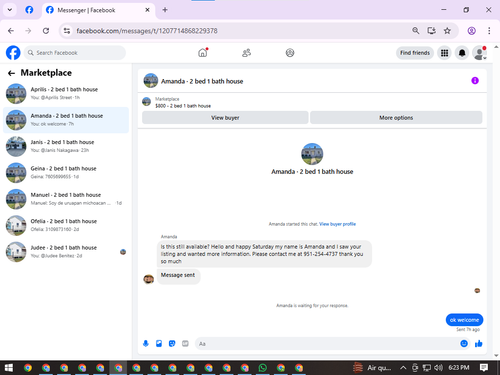Screen dimensions: 500x375
Task: Open the notifications bell
Action: tap(462, 53)
